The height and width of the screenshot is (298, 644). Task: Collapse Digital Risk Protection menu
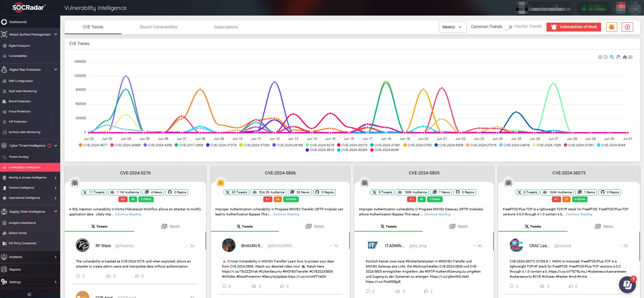pyautogui.click(x=55, y=69)
